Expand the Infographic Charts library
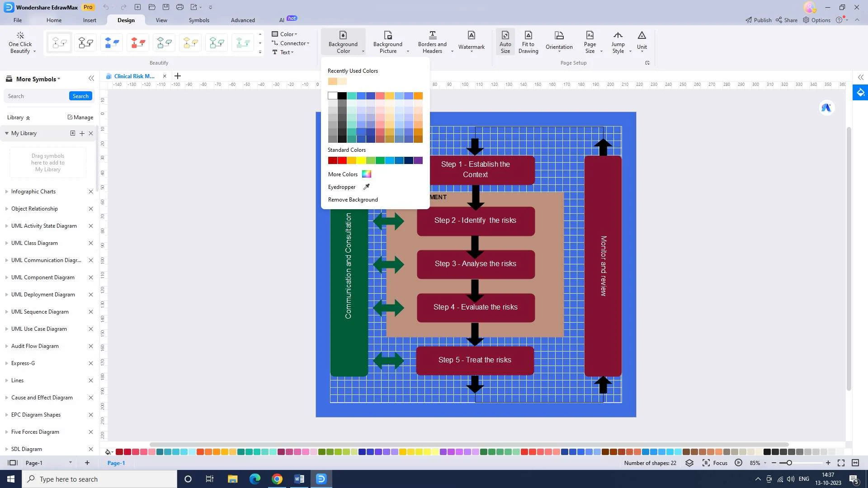This screenshot has width=868, height=488. click(x=33, y=192)
